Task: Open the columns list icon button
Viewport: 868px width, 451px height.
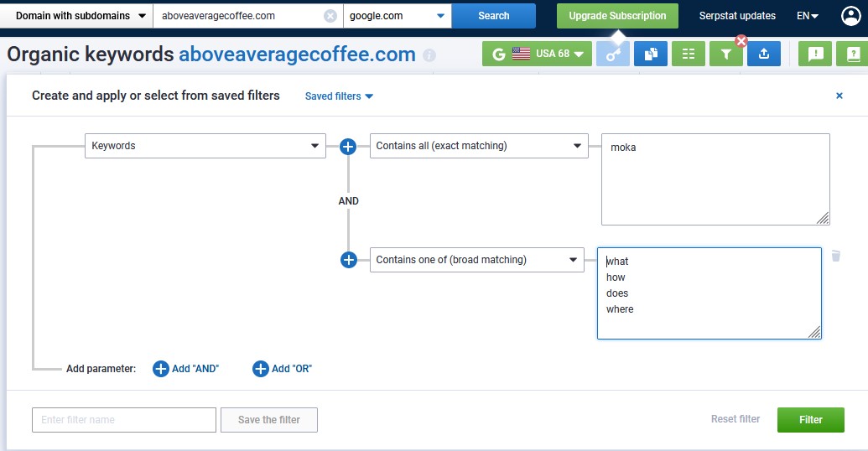Action: (x=688, y=54)
